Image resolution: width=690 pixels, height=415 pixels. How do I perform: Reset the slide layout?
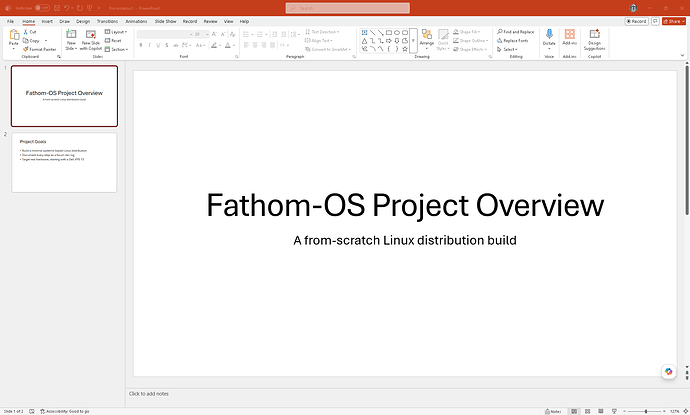pos(113,40)
